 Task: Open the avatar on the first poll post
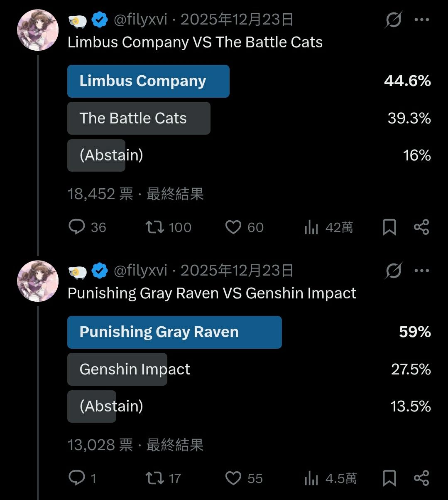37,30
